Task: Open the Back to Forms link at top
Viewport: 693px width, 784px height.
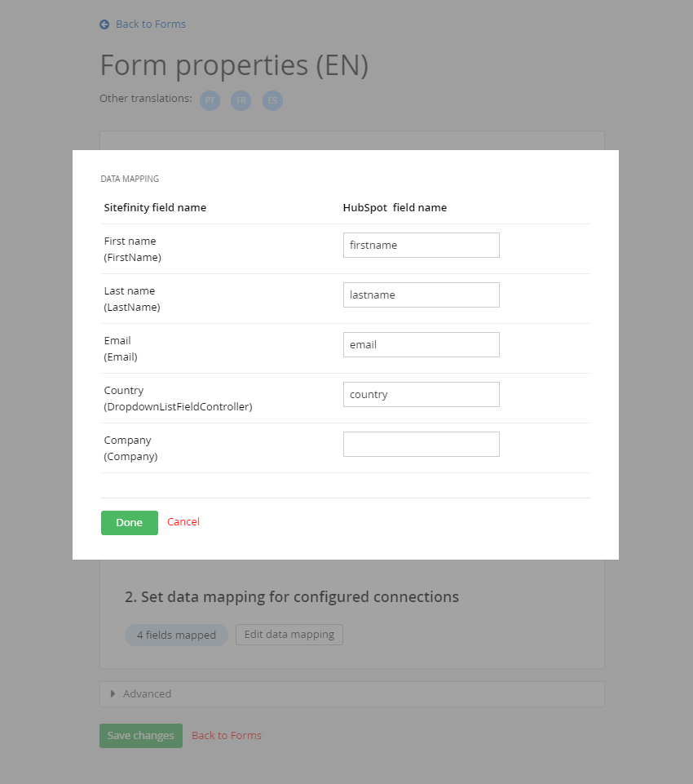Action: pyautogui.click(x=151, y=24)
